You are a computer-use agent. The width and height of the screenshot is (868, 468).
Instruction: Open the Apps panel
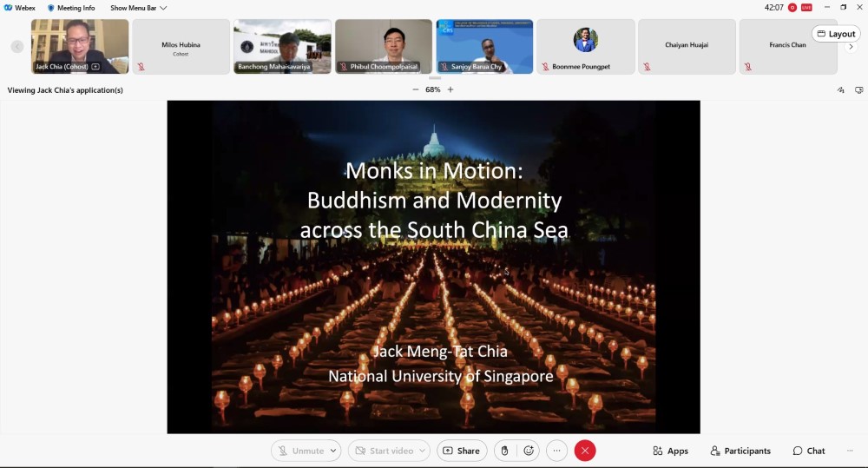tap(670, 451)
